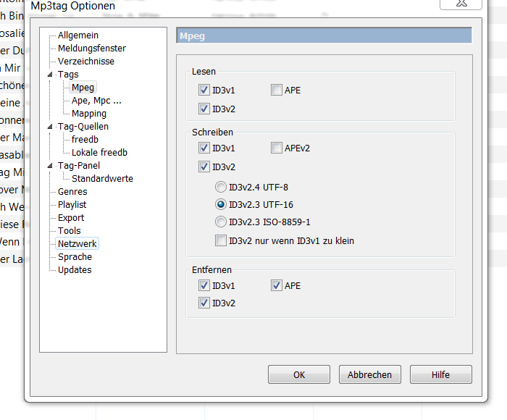The height and width of the screenshot is (420, 507).
Task: Cancel with the Abbrechen button
Action: click(x=370, y=374)
